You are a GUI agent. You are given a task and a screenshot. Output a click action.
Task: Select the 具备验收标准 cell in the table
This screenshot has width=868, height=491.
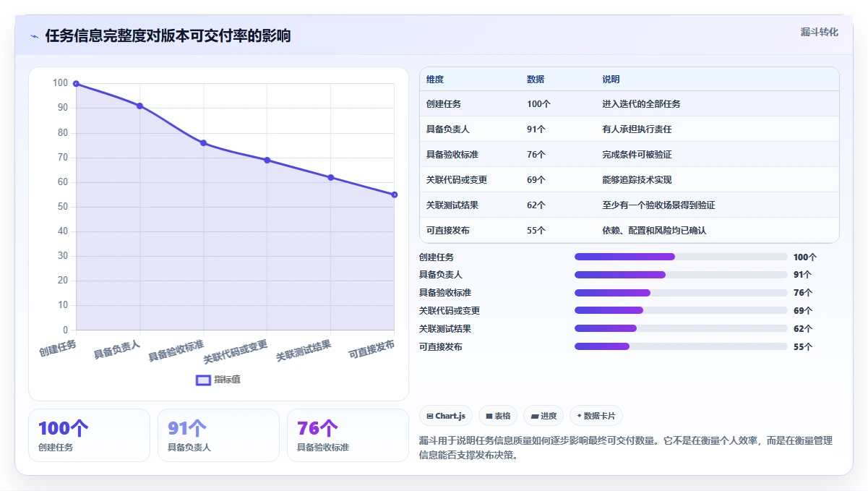pos(452,155)
